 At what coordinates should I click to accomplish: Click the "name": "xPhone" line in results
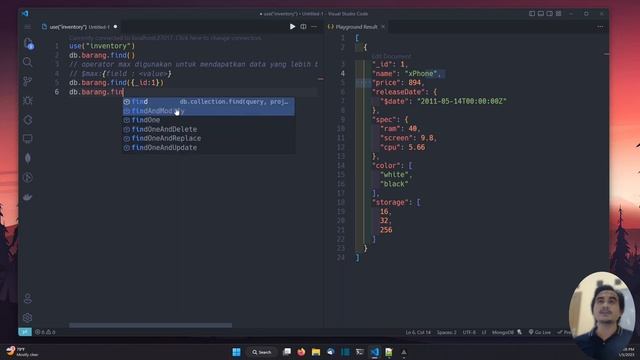(x=407, y=74)
